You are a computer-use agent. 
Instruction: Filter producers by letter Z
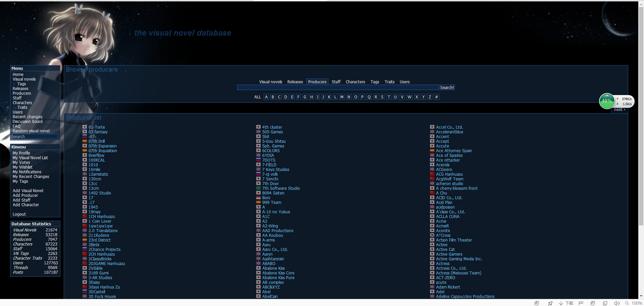click(x=430, y=97)
